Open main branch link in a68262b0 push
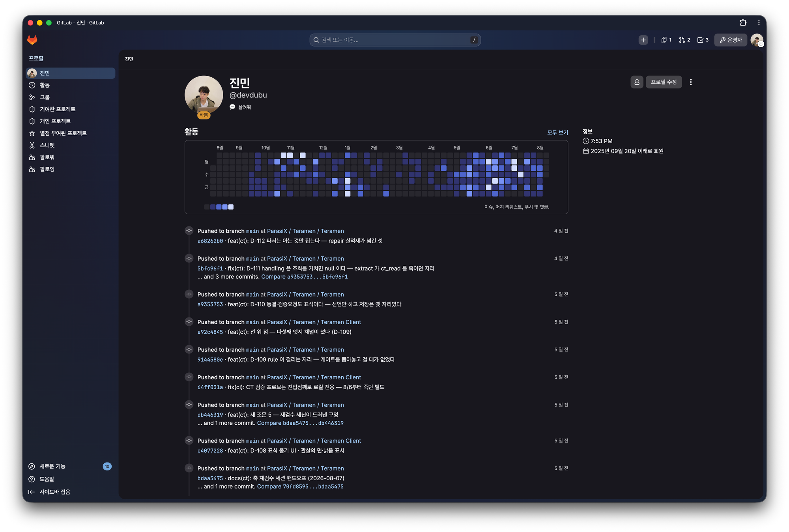Screen dimensions: 789x532 252,231
